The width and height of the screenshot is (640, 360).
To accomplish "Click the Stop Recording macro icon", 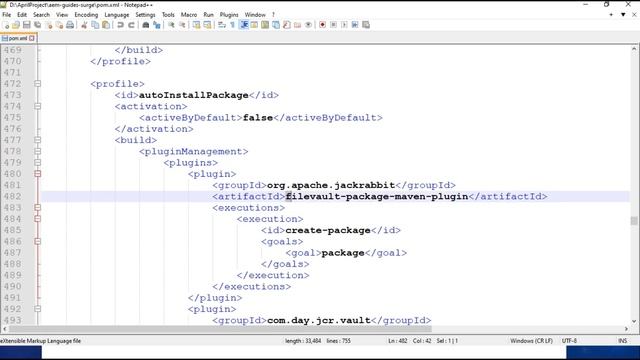I will click(333, 25).
